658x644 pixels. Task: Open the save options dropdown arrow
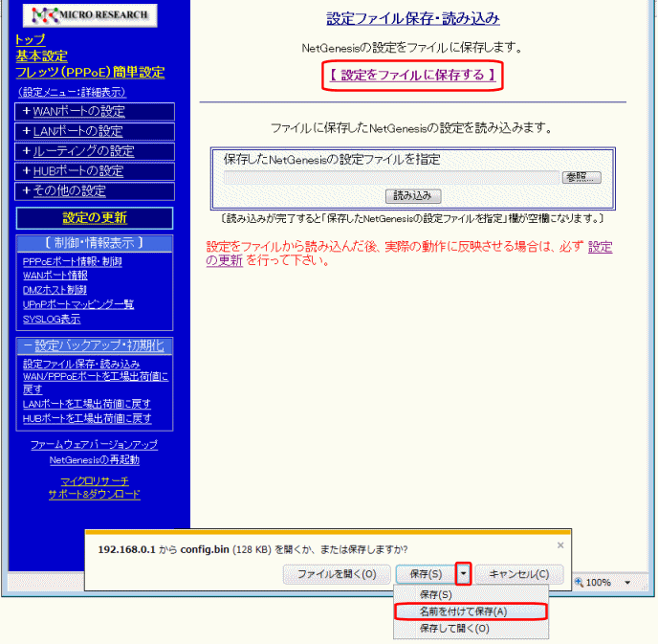click(x=463, y=574)
